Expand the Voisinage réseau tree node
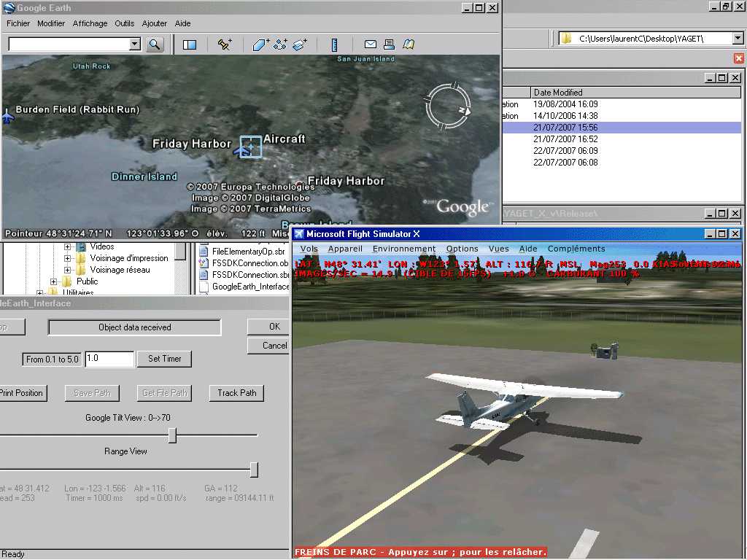The image size is (747, 560). coord(67,270)
